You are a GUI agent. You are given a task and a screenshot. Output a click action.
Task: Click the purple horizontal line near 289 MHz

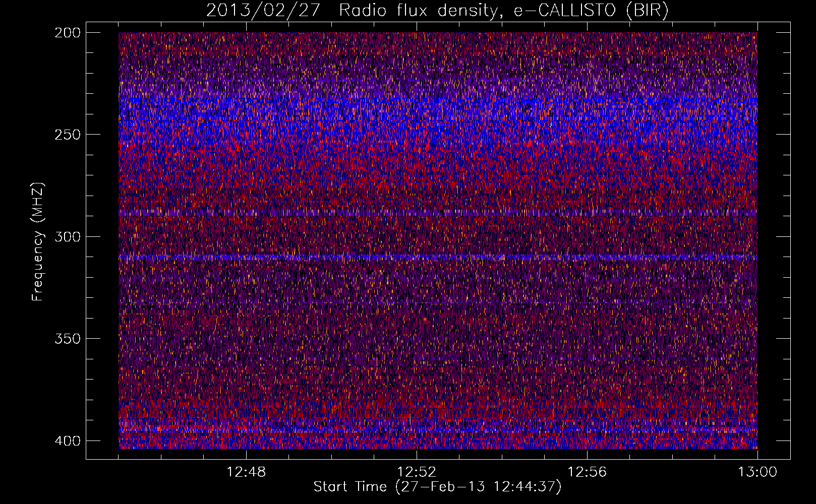[438, 213]
